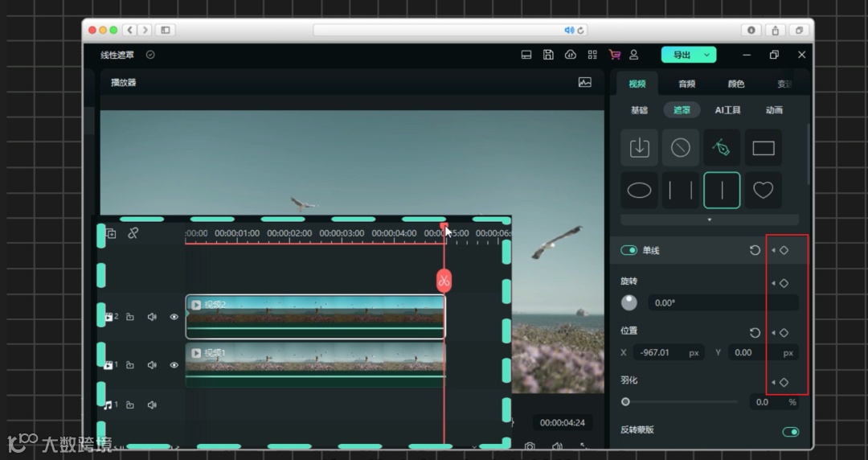Open the 导出 export dropdown arrow
868x460 pixels.
click(707, 55)
